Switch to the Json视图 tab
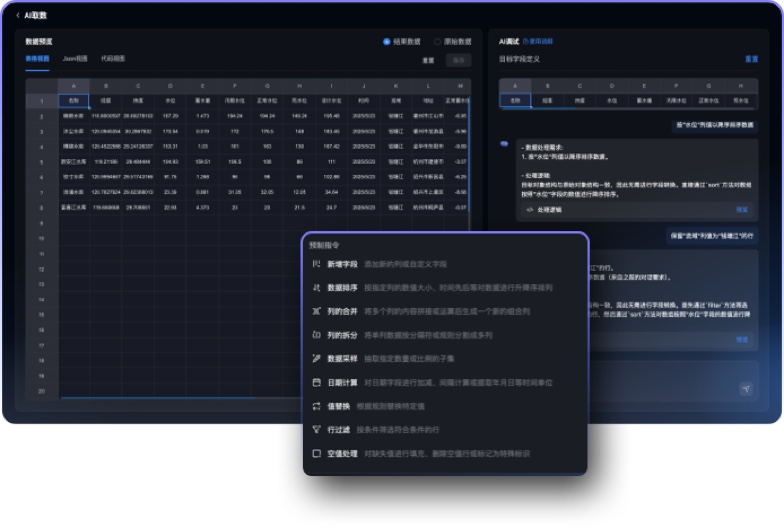 [74, 59]
